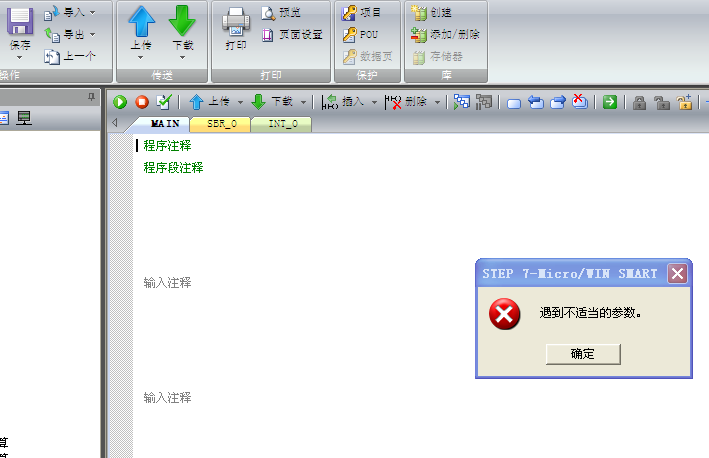Click remove all bookmarks icon

tap(580, 102)
